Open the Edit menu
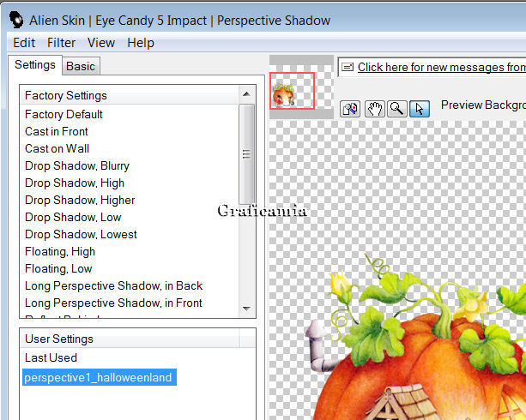 click(24, 42)
